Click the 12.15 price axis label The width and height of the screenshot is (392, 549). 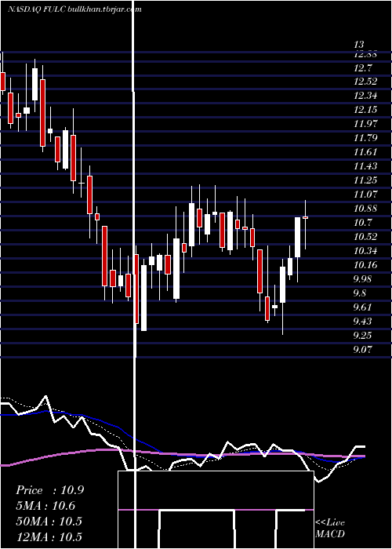tap(365, 110)
